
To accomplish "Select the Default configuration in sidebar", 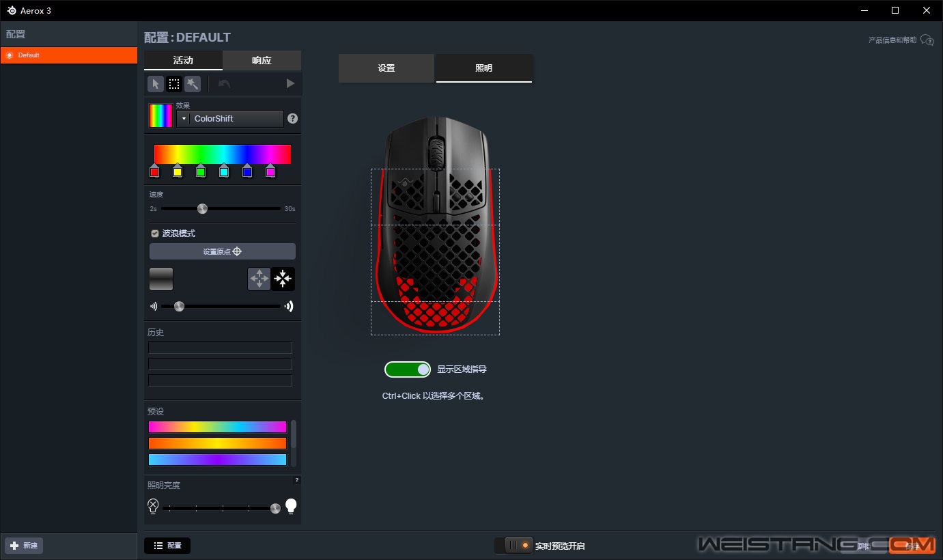I will tap(69, 55).
